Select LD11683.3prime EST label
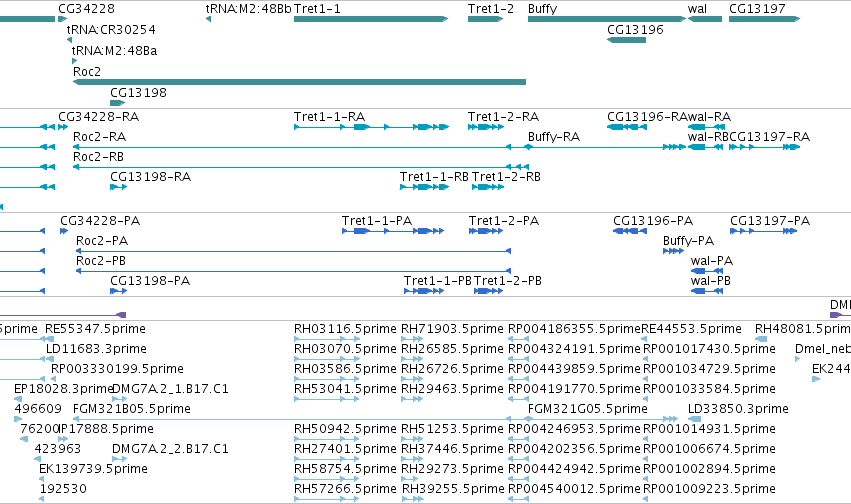Viewport: 851px width, 504px height. [x=96, y=349]
